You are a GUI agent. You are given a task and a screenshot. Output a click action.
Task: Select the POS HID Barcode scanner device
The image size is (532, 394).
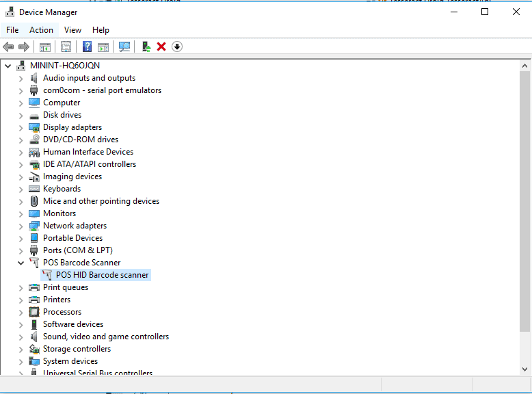(x=102, y=275)
